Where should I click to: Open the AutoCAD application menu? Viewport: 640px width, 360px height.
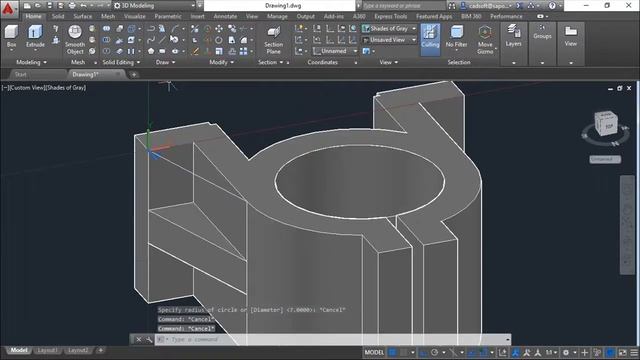[8, 8]
